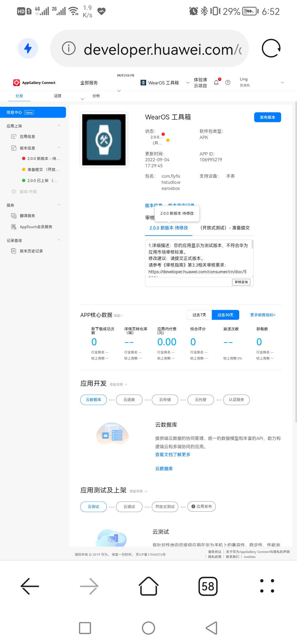The image size is (297, 644).
Task: Go back with the browser back arrow
Action: tap(30, 586)
